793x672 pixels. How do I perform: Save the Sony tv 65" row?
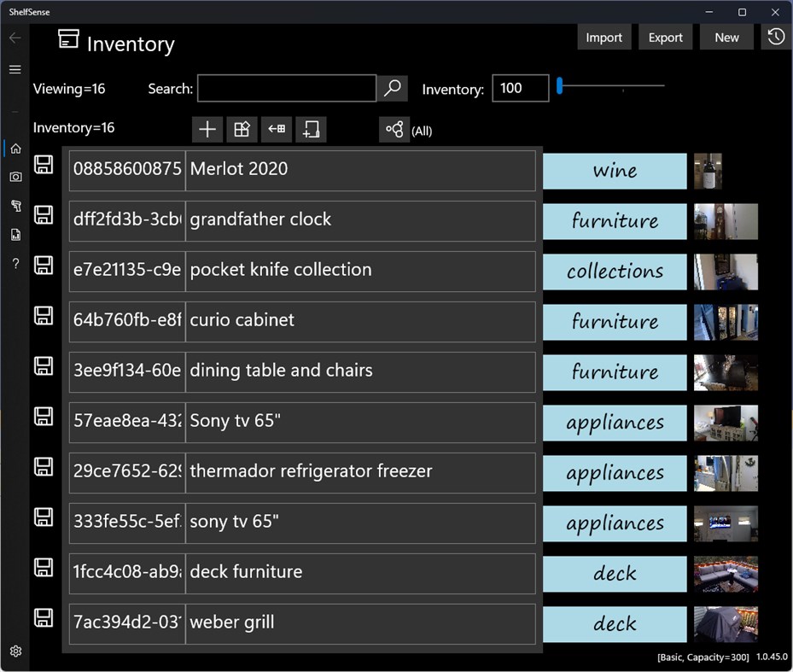44,417
